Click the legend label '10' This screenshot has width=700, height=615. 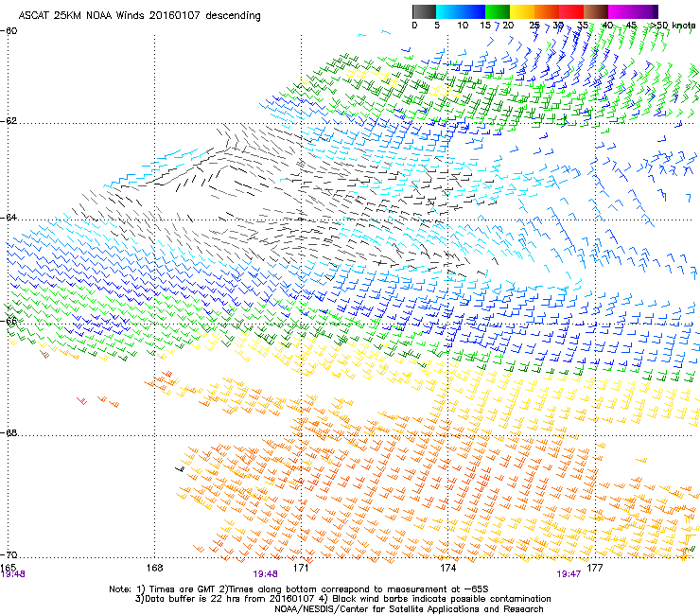coord(463,26)
